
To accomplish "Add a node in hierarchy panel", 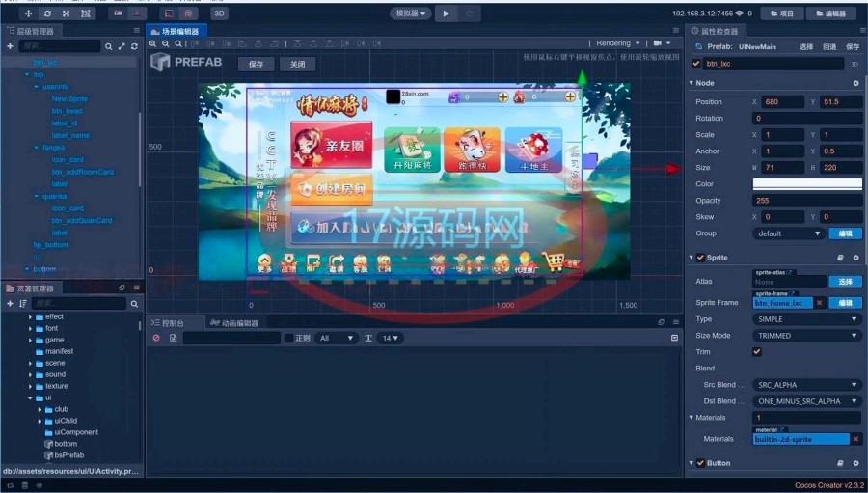I will 10,46.
